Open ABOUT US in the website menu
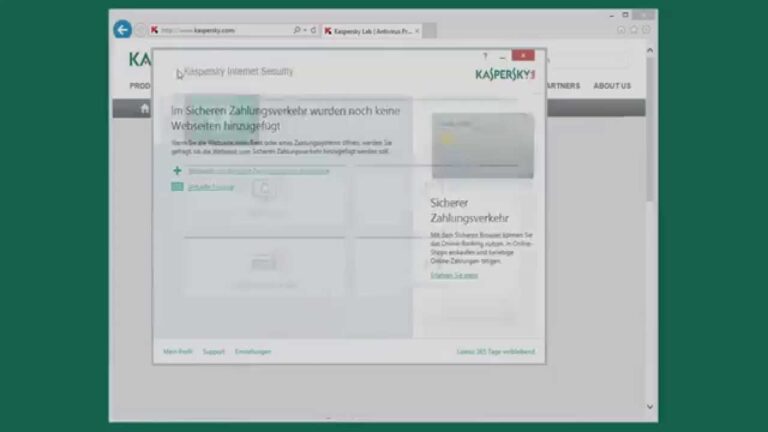This screenshot has height=432, width=768. (612, 86)
